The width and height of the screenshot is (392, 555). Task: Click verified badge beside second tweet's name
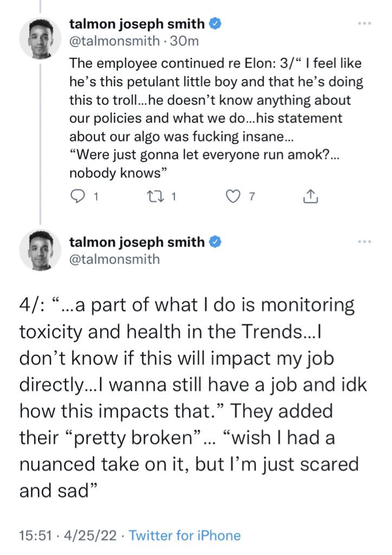215,242
